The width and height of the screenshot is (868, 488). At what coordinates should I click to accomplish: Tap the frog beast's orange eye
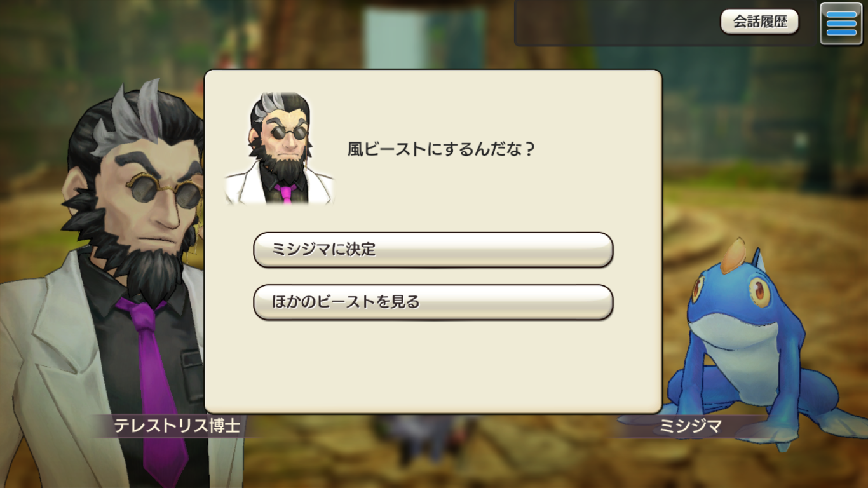coord(760,292)
